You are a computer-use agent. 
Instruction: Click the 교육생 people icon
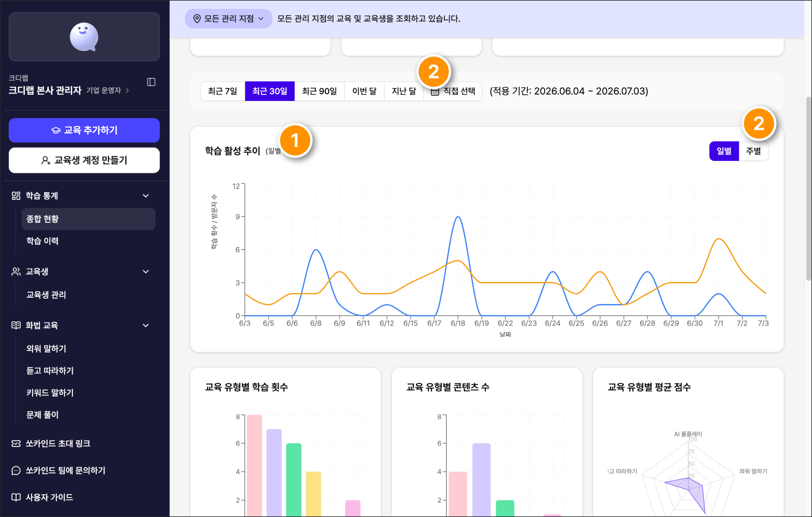pyautogui.click(x=16, y=271)
